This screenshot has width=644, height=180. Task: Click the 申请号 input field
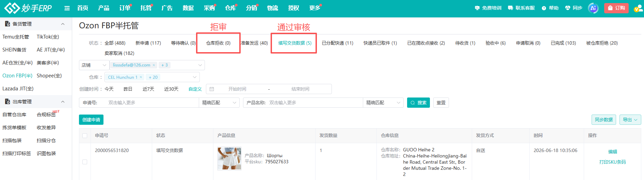[151, 103]
